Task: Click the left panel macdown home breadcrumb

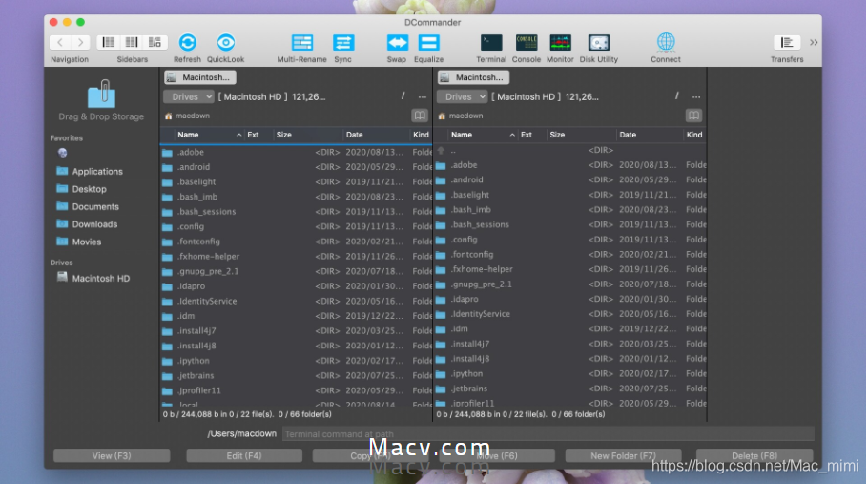Action: (187, 116)
